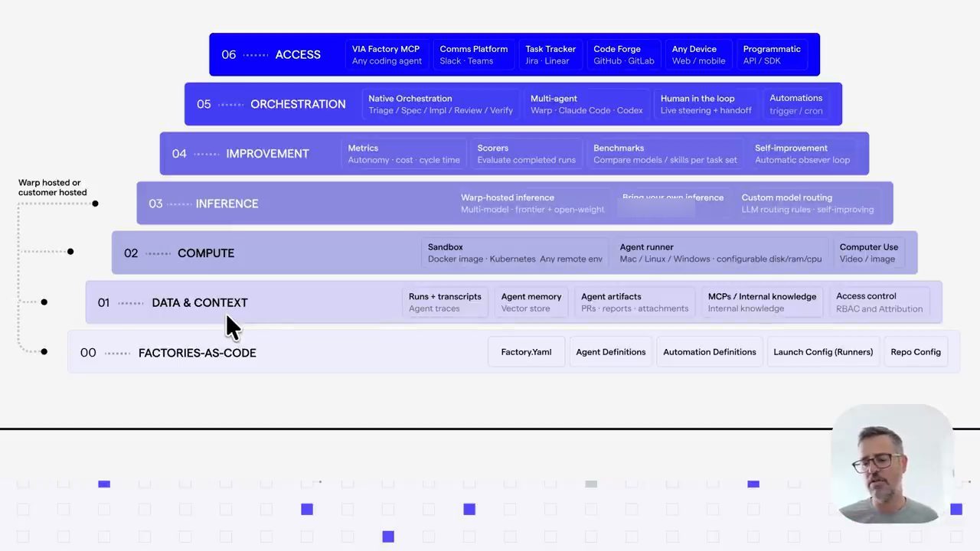Click the Automation Definitions card
Image resolution: width=980 pixels, height=551 pixels.
(710, 352)
